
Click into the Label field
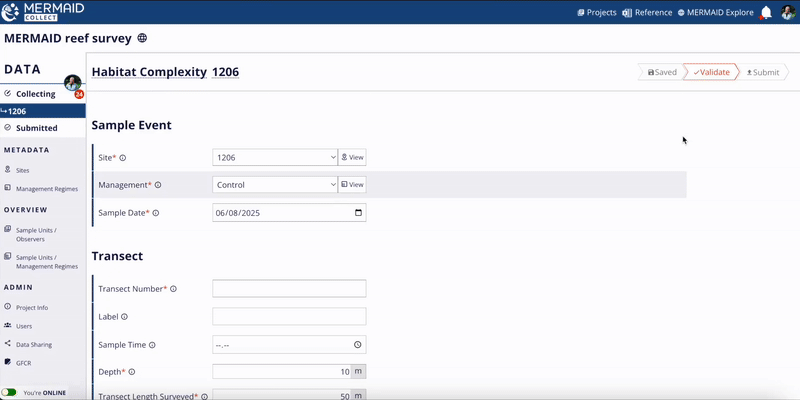point(289,317)
